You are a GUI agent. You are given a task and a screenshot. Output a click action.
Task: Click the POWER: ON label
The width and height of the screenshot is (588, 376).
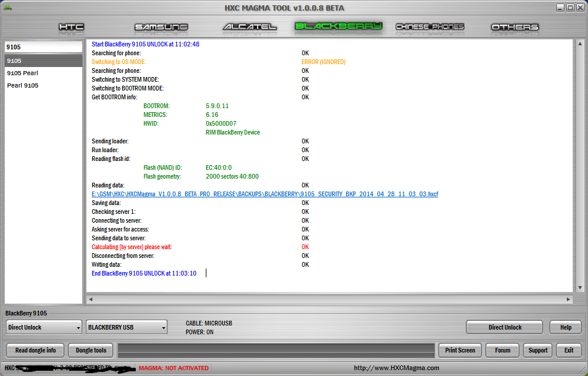click(x=199, y=332)
